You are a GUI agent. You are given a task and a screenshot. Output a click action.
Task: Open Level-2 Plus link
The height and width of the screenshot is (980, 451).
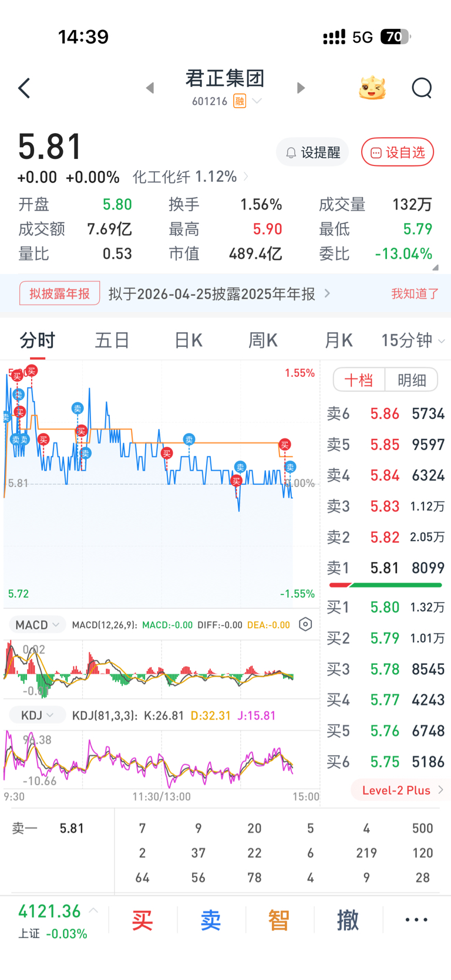[x=402, y=790]
